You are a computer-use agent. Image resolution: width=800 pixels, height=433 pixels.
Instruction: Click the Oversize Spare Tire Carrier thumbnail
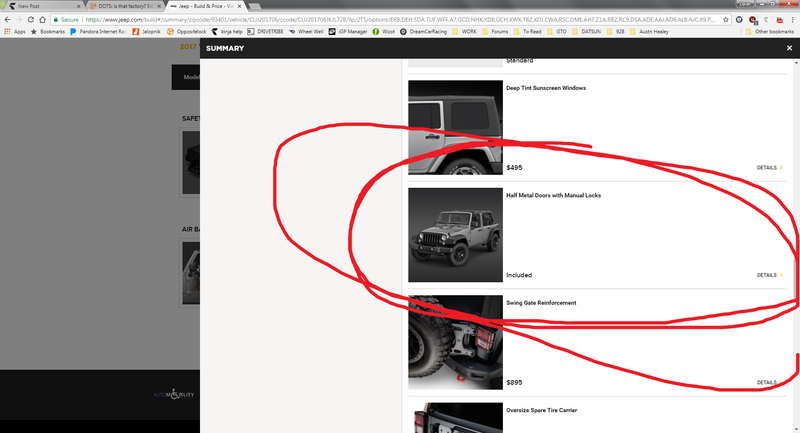455,418
